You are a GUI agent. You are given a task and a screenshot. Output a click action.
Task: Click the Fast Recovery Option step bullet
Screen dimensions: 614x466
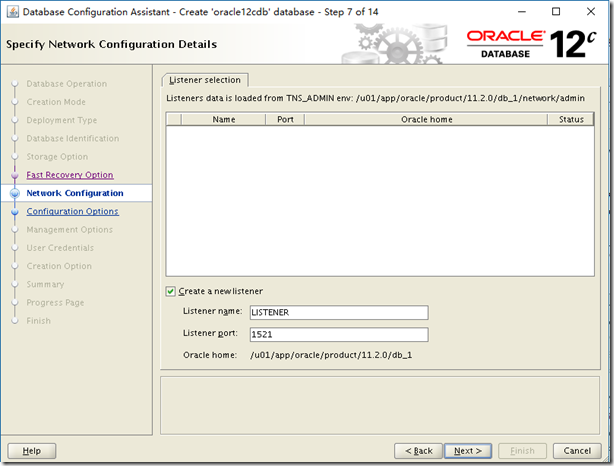pyautogui.click(x=15, y=175)
